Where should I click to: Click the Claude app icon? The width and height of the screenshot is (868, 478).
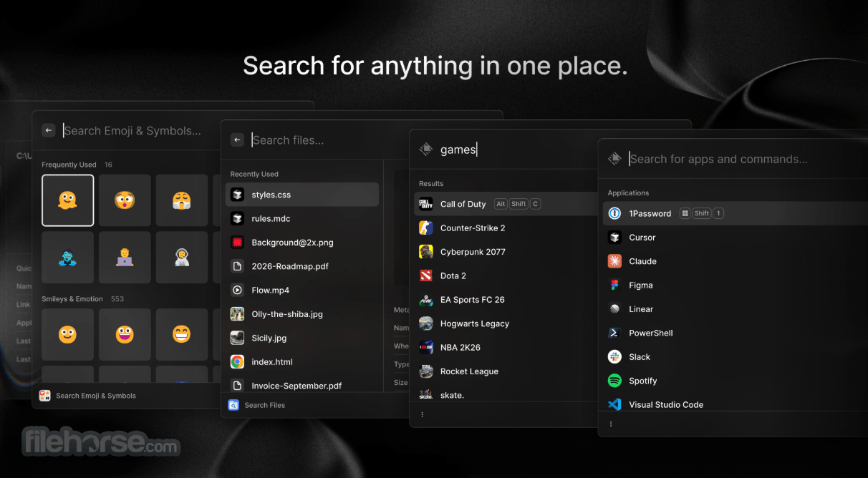(614, 261)
